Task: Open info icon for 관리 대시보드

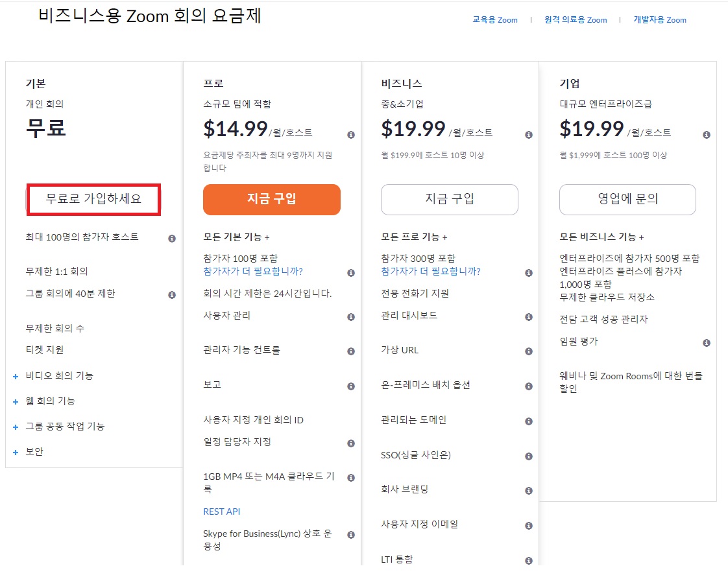Action: click(529, 317)
